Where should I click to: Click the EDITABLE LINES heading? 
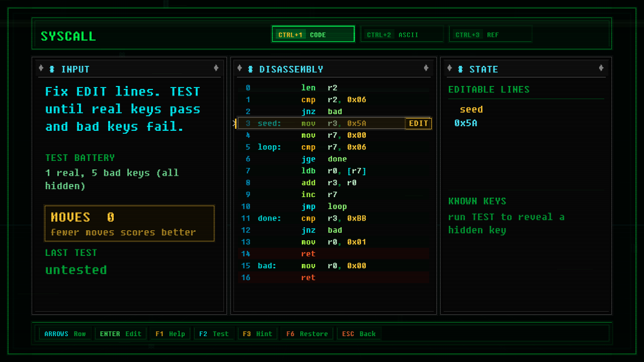click(489, 89)
